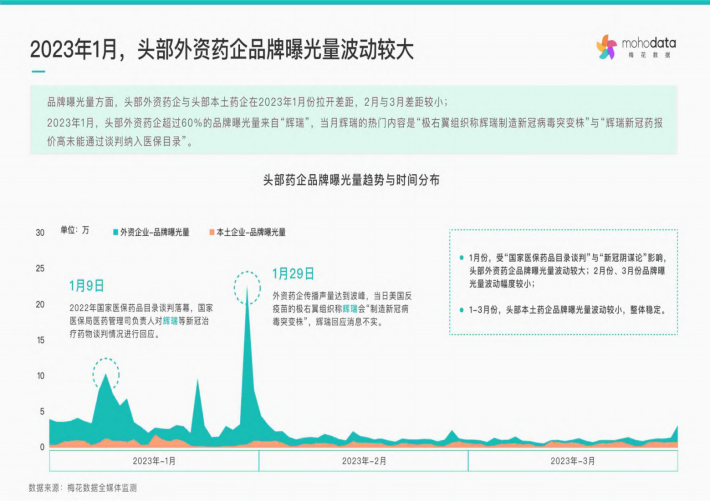Screen dimensions: 710x501
Task: Select the 2023年-2月 timeline segment
Action: [364, 461]
